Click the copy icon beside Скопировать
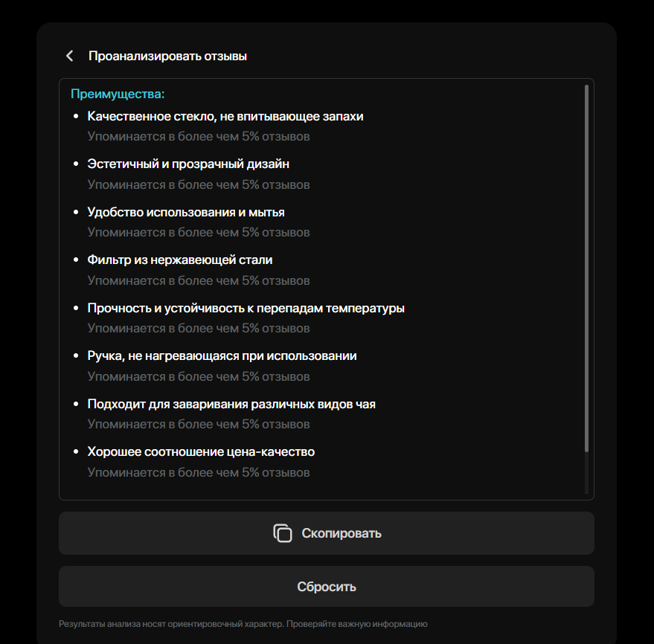The height and width of the screenshot is (644, 654). [283, 533]
